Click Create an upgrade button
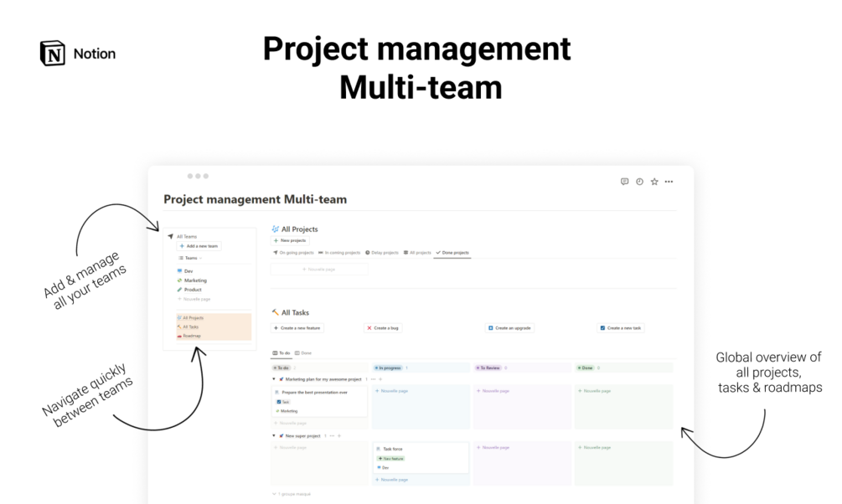Screen dimensions: 842x504 tap(509, 328)
